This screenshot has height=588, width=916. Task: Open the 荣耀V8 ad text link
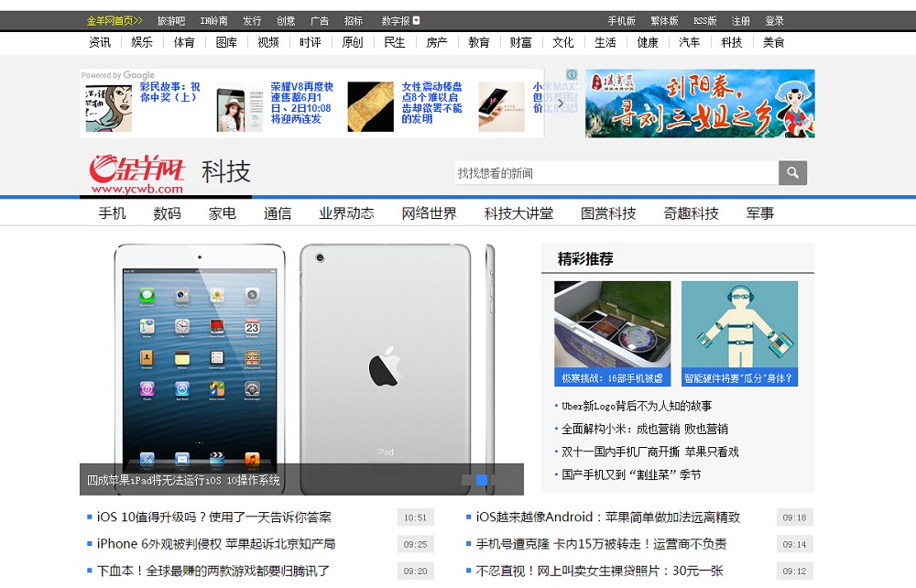[301, 103]
